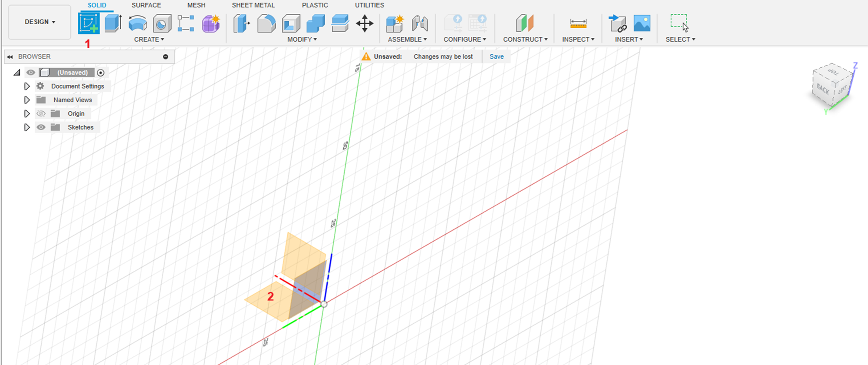This screenshot has height=365, width=868.
Task: Select the Insert Derive tool
Action: pyautogui.click(x=617, y=23)
